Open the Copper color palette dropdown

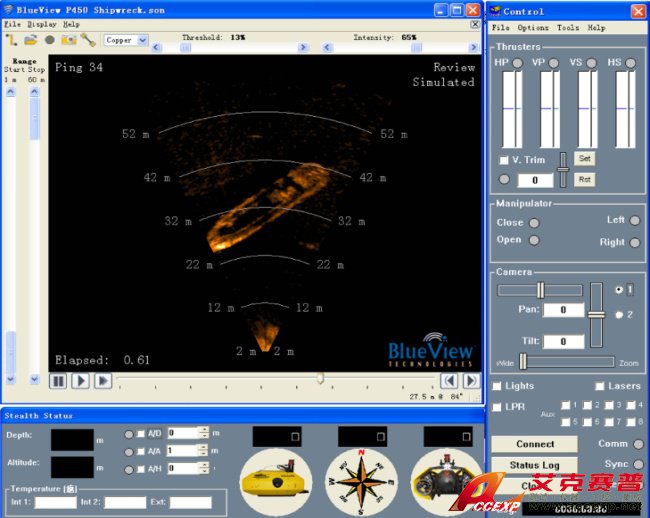141,40
